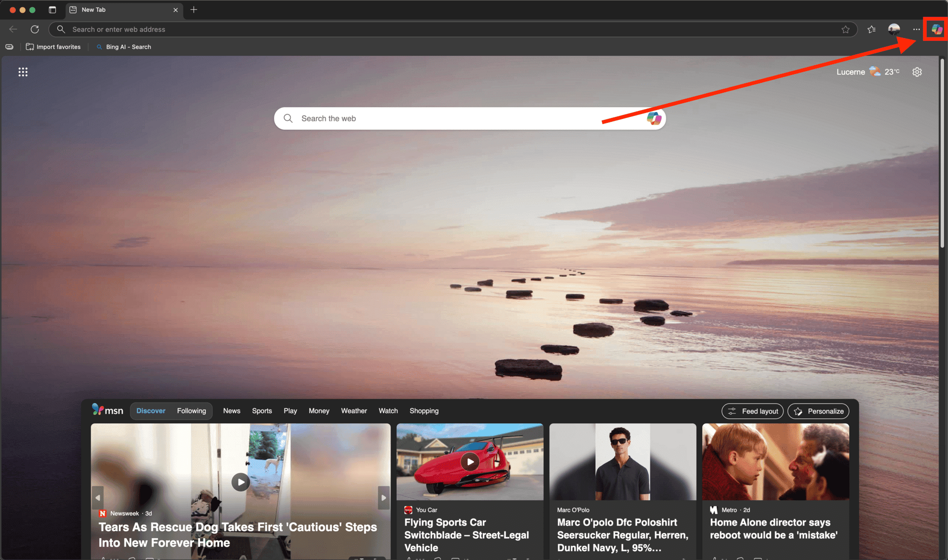Open page settings gear icon
This screenshot has width=948, height=560.
pyautogui.click(x=917, y=72)
